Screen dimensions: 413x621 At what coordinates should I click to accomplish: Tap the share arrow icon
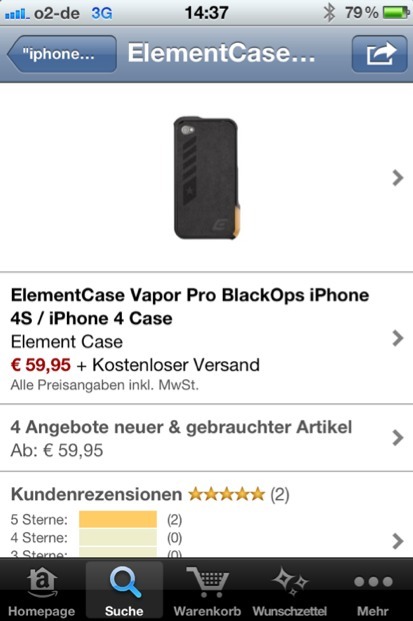[x=379, y=53]
